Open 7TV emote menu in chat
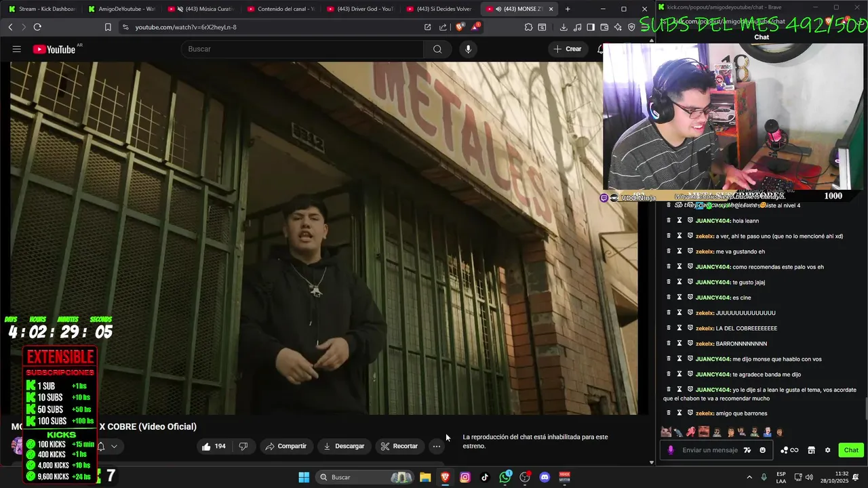 [x=747, y=450]
